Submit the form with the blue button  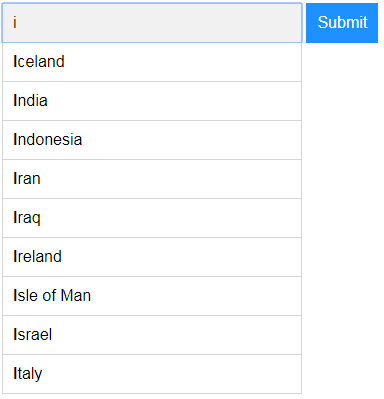[x=342, y=23]
